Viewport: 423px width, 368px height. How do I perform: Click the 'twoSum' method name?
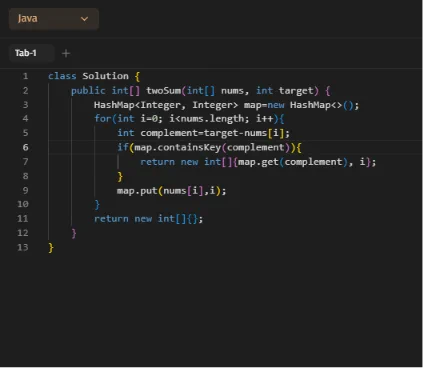[x=164, y=91]
